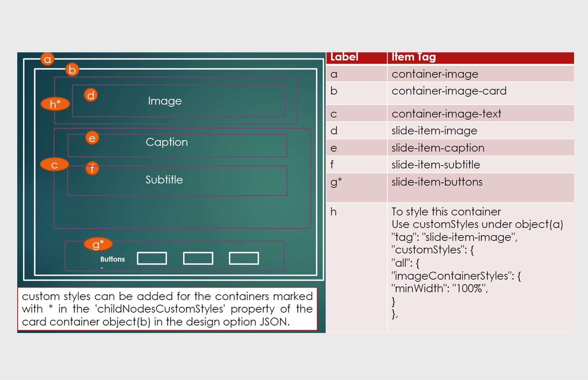
Task: Switch to the Label column header
Action: coord(345,57)
